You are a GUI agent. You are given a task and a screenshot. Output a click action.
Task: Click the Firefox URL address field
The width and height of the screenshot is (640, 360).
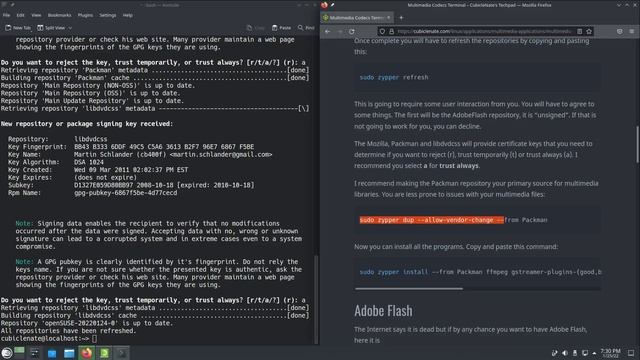point(485,31)
